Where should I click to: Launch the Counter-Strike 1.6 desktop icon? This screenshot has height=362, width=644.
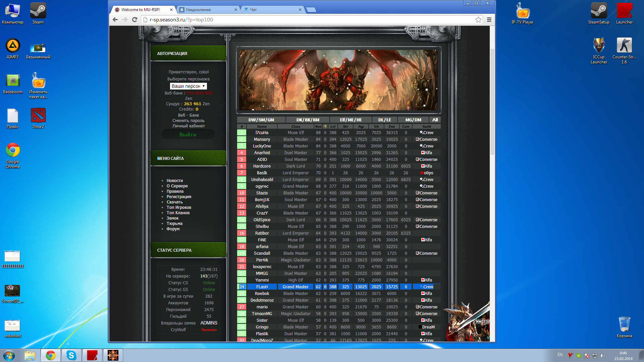coord(624,51)
